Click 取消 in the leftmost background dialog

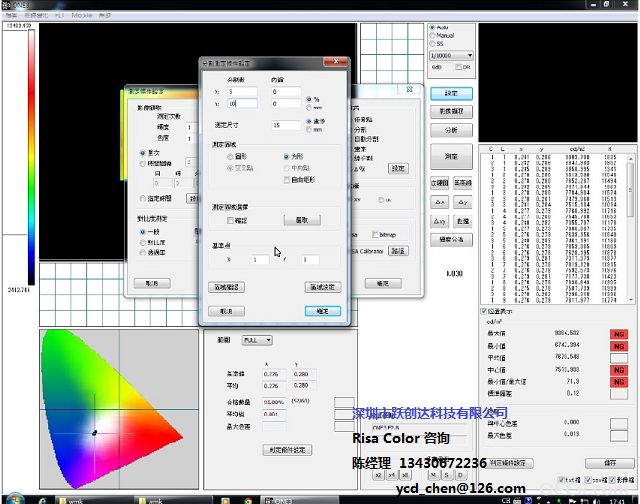[x=152, y=283]
